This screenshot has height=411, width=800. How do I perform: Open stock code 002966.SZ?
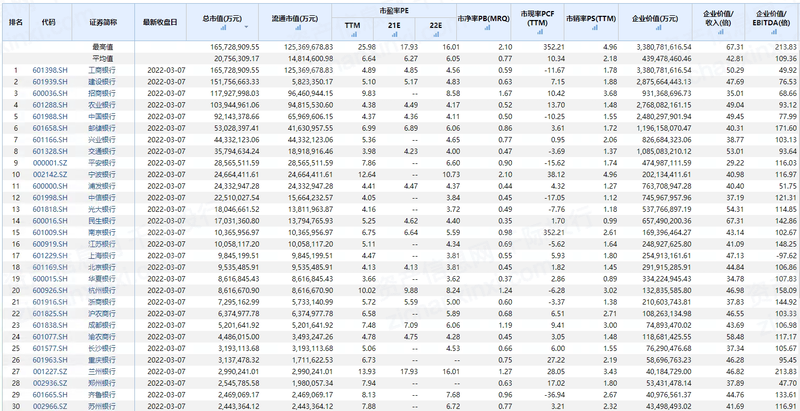pyautogui.click(x=50, y=406)
